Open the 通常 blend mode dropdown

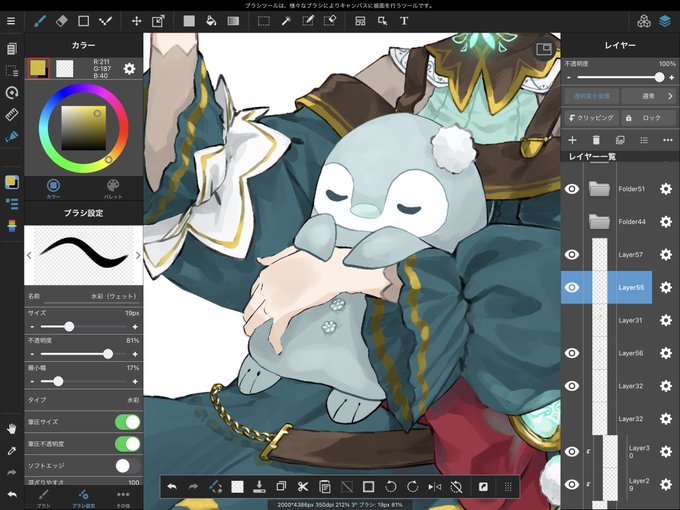[649, 96]
